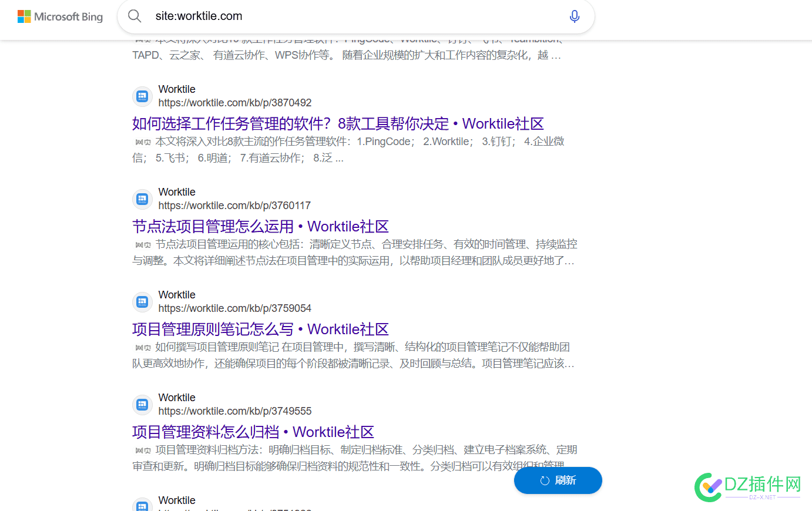Click the blue 刷新 refresh button
812x511 pixels.
(558, 480)
